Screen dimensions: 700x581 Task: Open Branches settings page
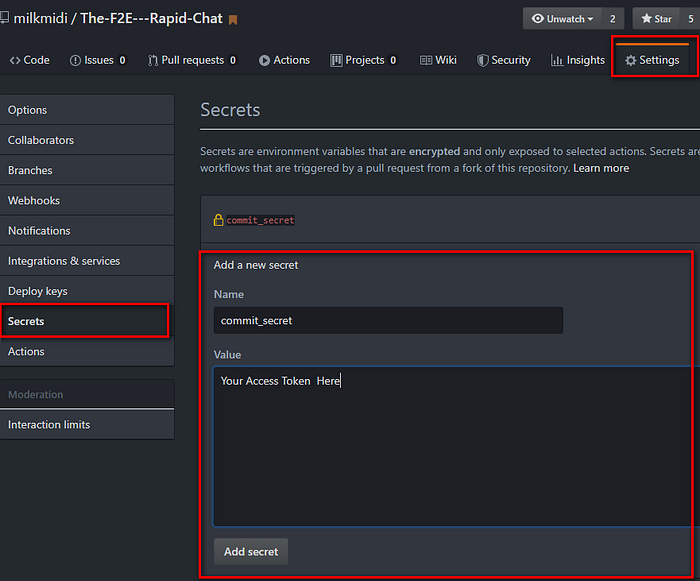(87, 171)
